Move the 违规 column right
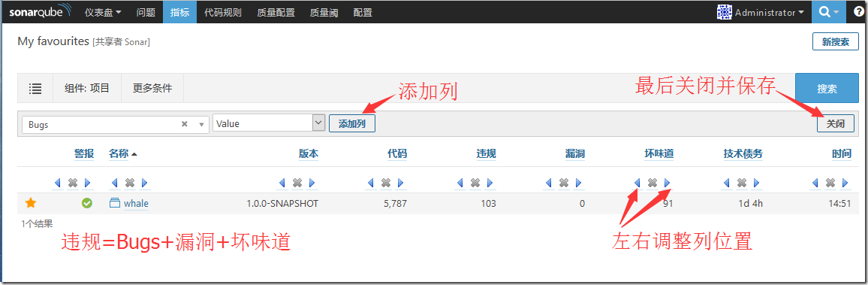 point(490,183)
